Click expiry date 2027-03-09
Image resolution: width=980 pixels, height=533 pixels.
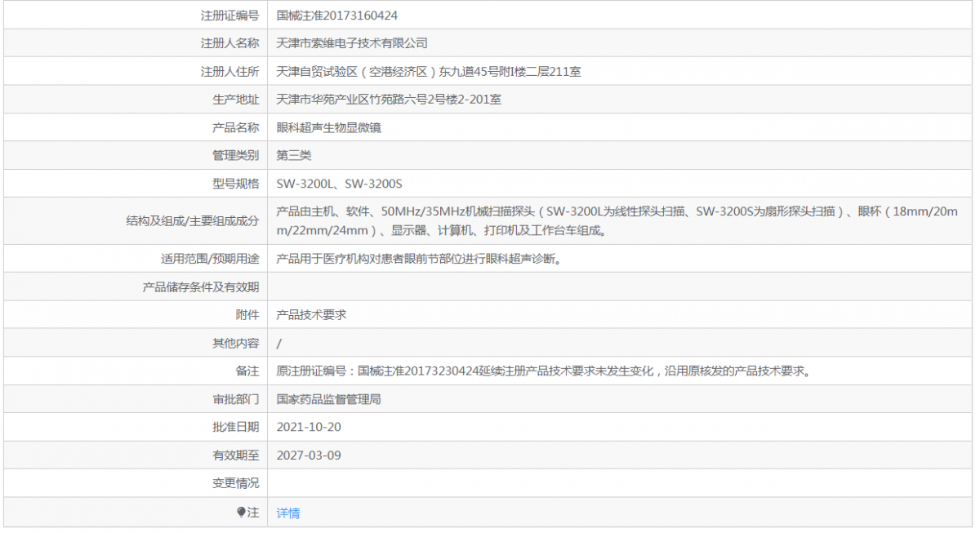pyautogui.click(x=309, y=455)
